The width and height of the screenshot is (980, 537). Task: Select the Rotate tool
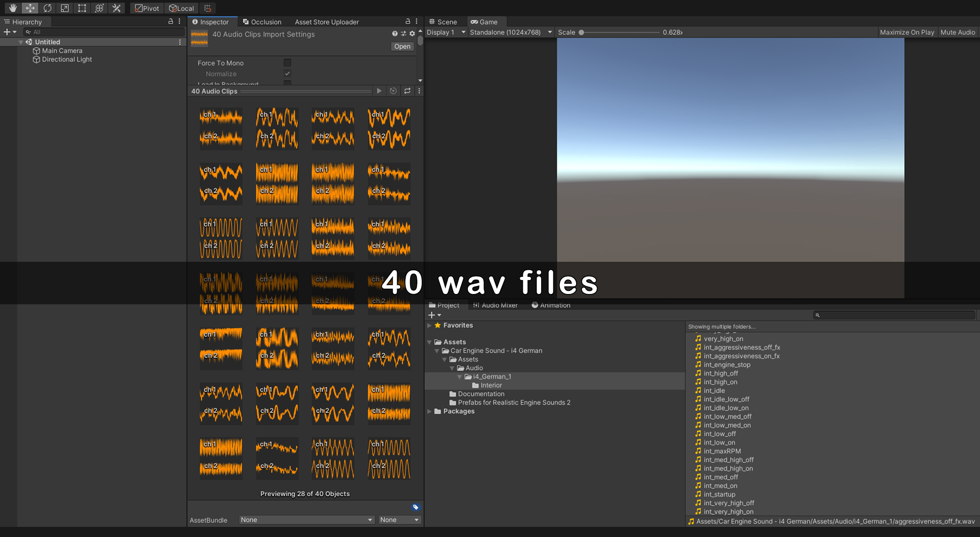[x=47, y=8]
